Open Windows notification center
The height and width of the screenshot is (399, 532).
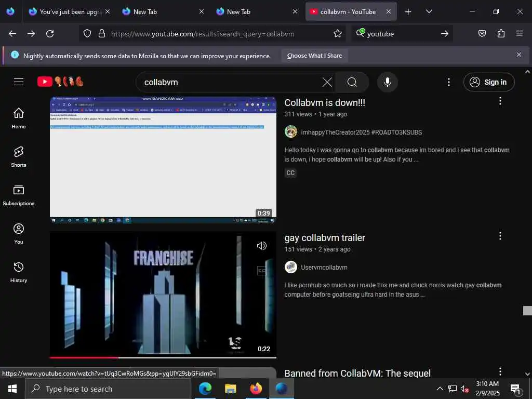516,389
